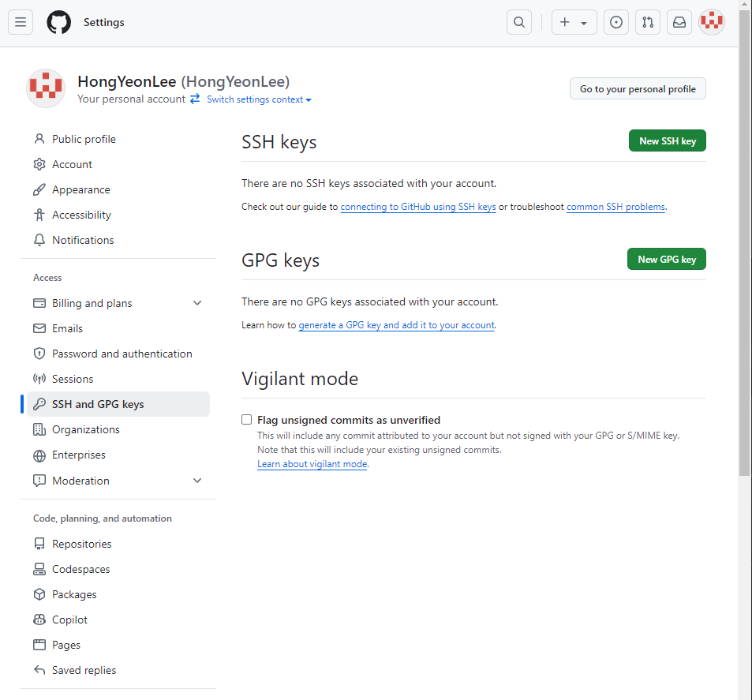
Task: Click the paintbrush icon beside Appearance
Action: 39,189
